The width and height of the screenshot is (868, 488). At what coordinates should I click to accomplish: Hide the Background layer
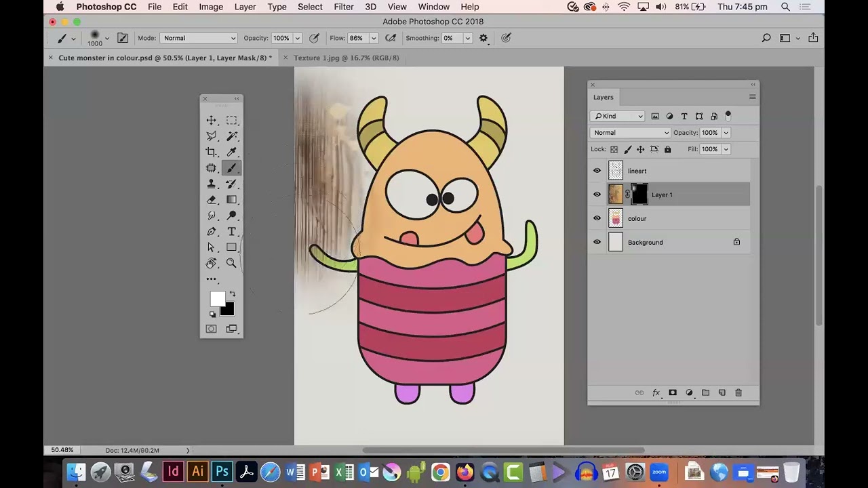click(x=597, y=242)
